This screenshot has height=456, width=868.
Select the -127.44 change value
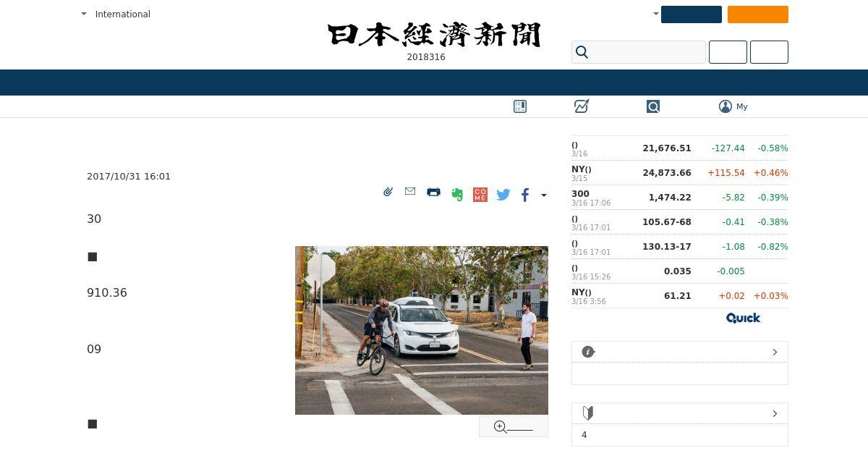[728, 148]
